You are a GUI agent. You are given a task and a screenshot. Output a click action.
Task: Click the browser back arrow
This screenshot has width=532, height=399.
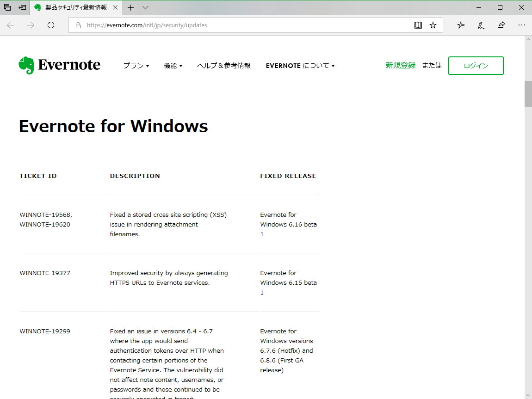click(11, 25)
